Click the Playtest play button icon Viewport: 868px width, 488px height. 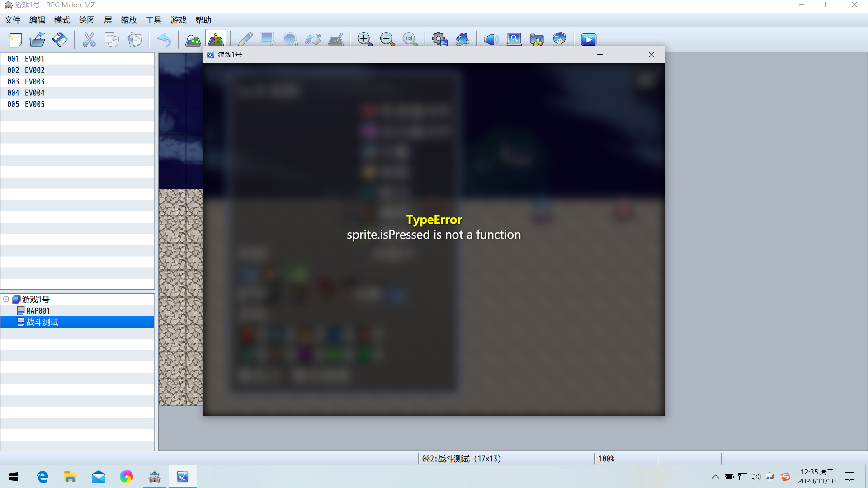coord(589,40)
